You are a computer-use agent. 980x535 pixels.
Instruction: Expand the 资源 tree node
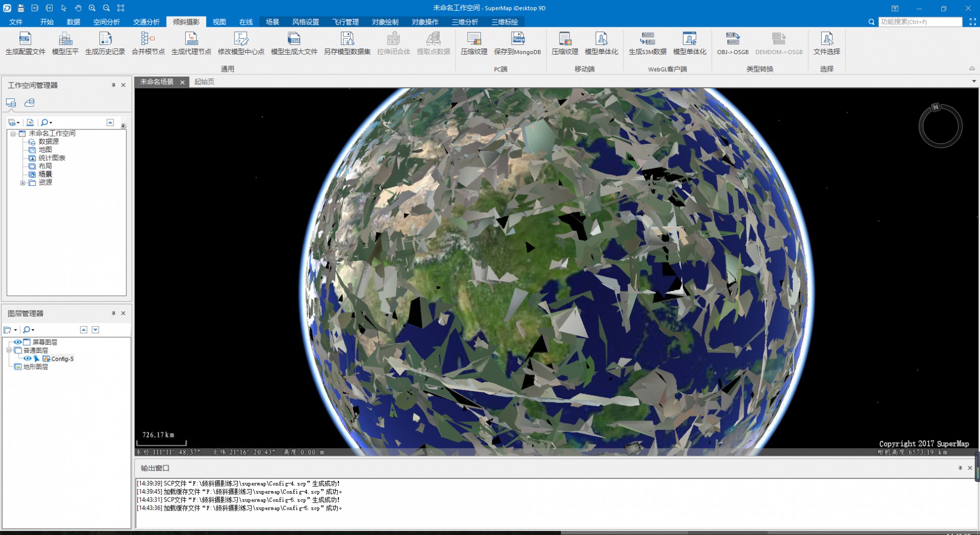(x=23, y=183)
